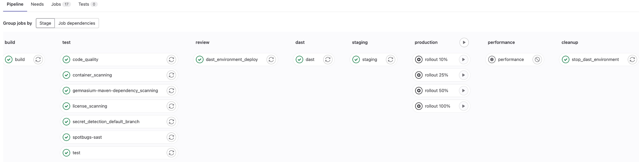Open the staging job name link
This screenshot has width=644, height=162.
pyautogui.click(x=370, y=60)
